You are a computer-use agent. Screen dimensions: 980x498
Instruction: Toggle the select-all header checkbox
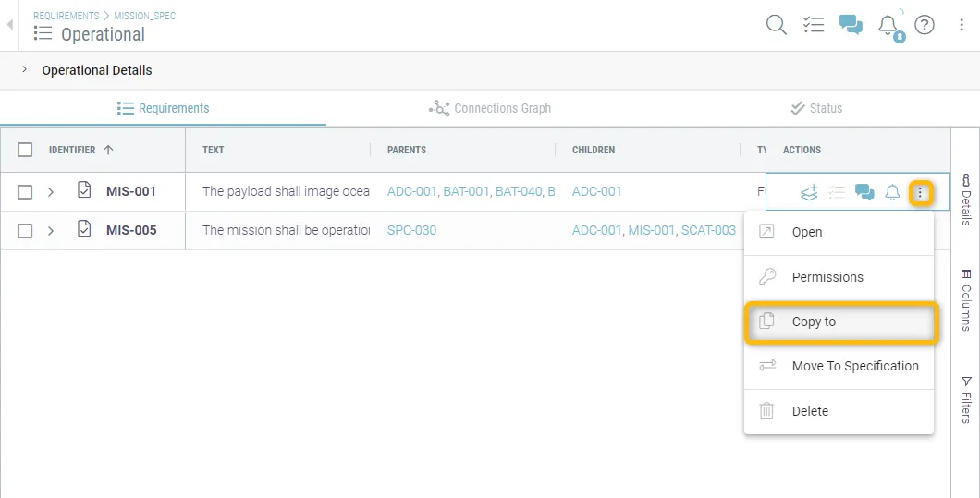[x=25, y=150]
